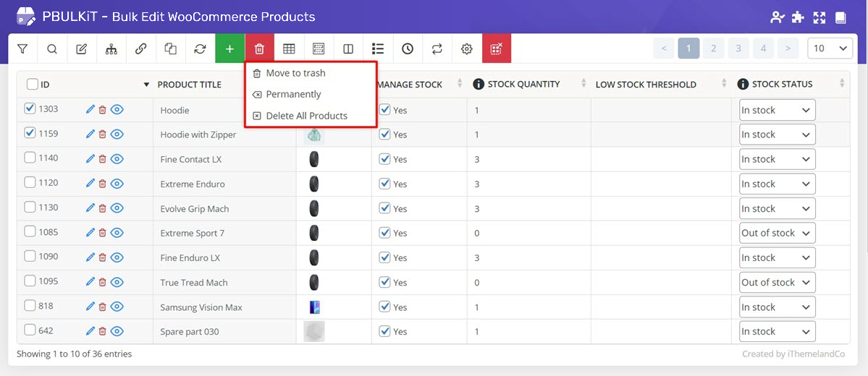
Task: View product 818 using eye icon
Action: coord(117,307)
